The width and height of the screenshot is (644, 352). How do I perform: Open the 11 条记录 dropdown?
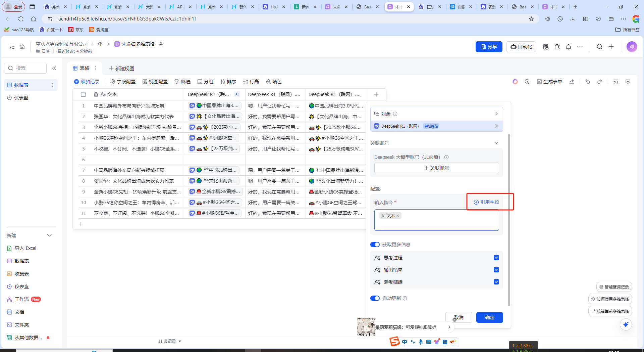point(170,341)
